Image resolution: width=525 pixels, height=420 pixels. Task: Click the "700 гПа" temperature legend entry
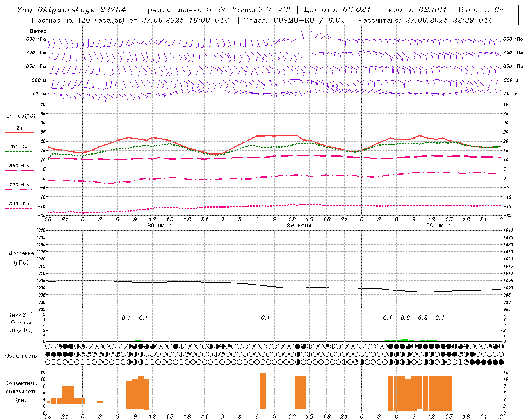(x=19, y=185)
